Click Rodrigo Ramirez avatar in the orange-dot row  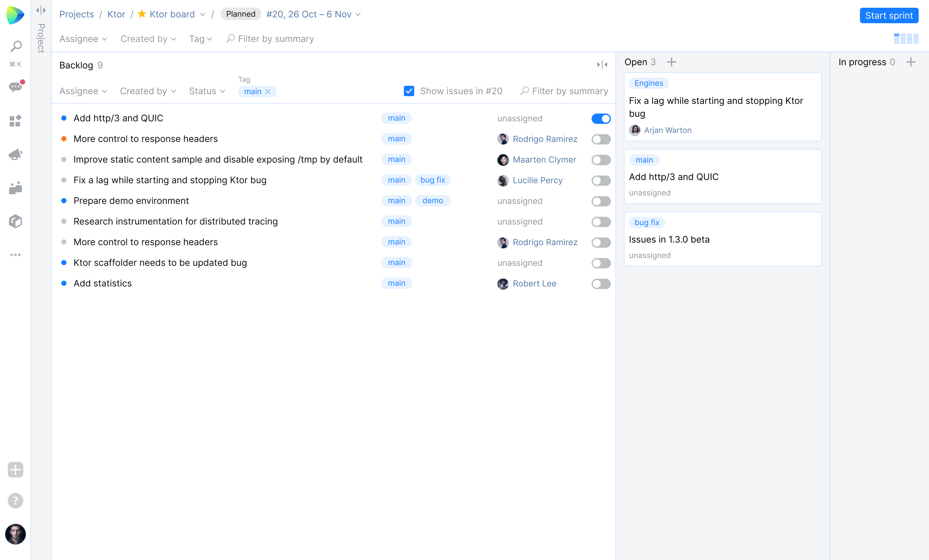click(x=503, y=139)
